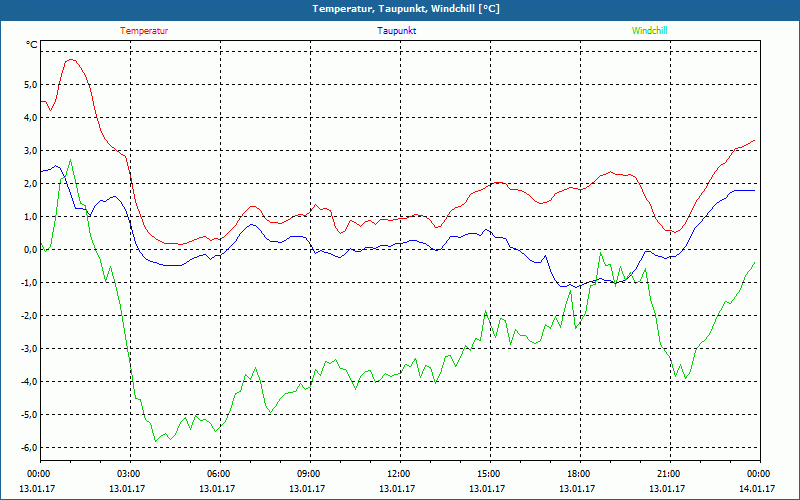Click the 03:00 time axis label
The image size is (800, 500).
128,474
